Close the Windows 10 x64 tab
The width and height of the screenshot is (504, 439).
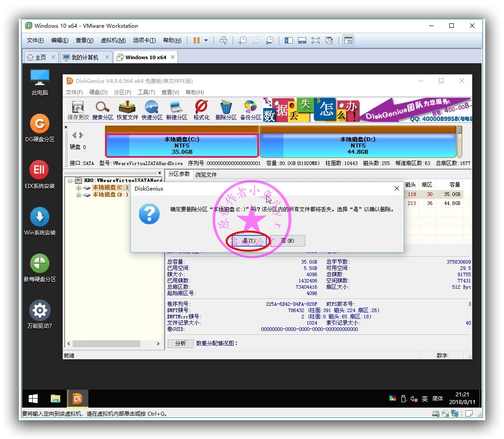pos(173,57)
